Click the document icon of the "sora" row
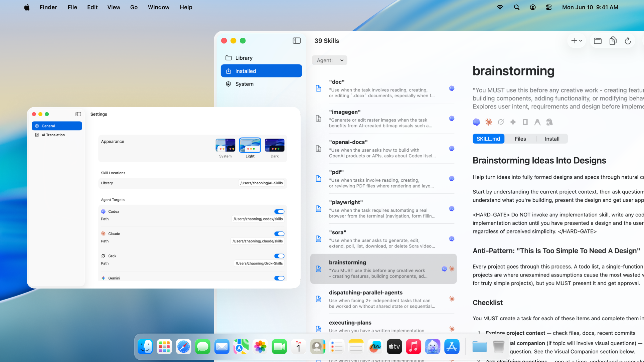644x362 pixels. (x=318, y=239)
